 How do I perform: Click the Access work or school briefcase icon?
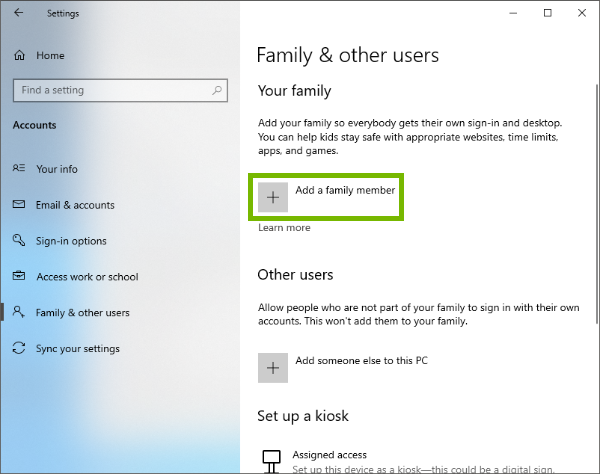click(x=19, y=275)
